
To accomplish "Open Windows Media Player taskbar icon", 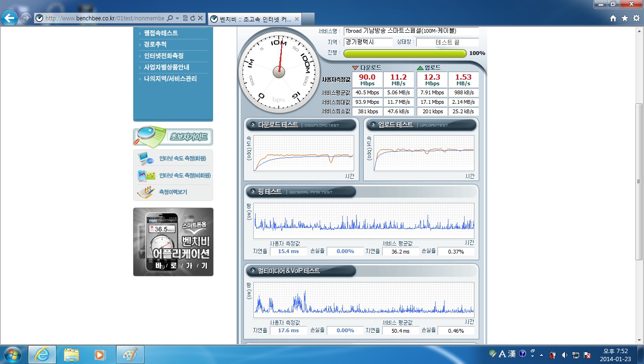I will tap(100, 355).
